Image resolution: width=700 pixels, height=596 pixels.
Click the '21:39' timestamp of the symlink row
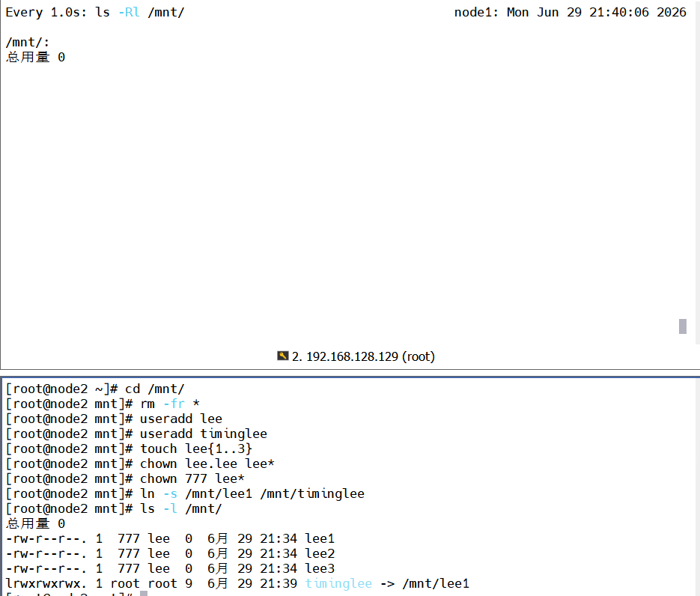coord(279,583)
